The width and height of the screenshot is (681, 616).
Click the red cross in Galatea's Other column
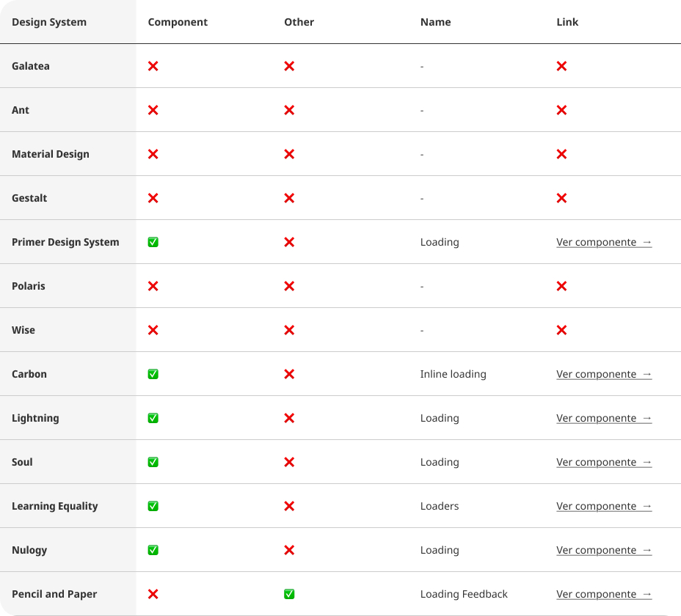coord(289,66)
